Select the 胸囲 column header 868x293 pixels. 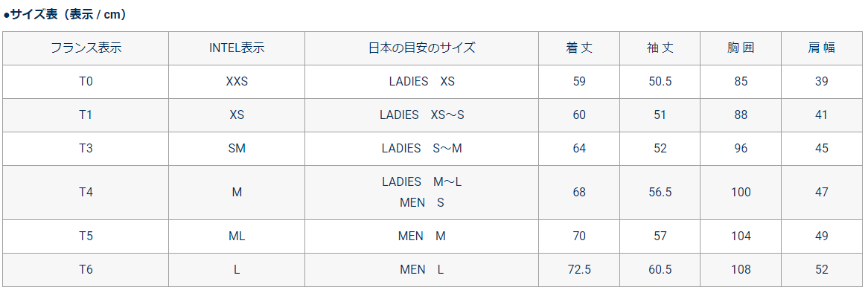point(741,48)
